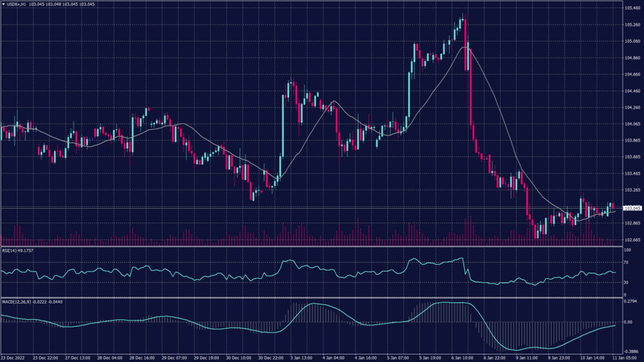644x362 pixels.
Task: Click the MACD 0.00 scale label
Action: pos(628,322)
